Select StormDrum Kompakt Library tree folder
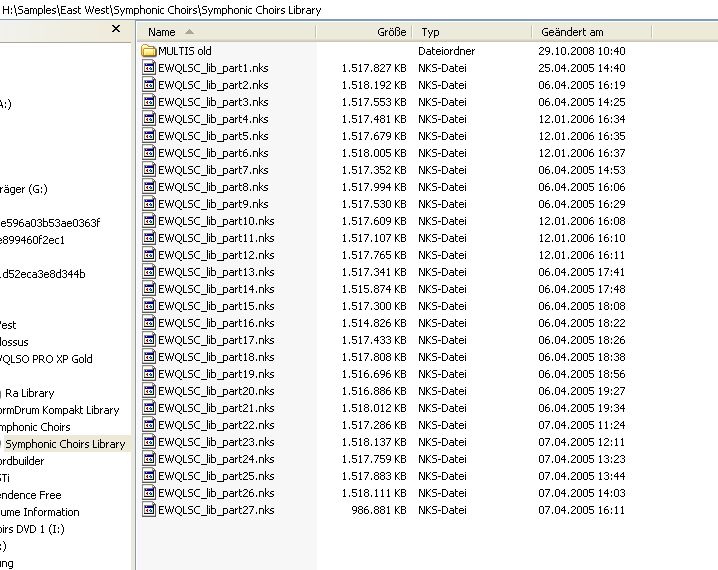Screen dimensions: 718x570 (x=60, y=410)
